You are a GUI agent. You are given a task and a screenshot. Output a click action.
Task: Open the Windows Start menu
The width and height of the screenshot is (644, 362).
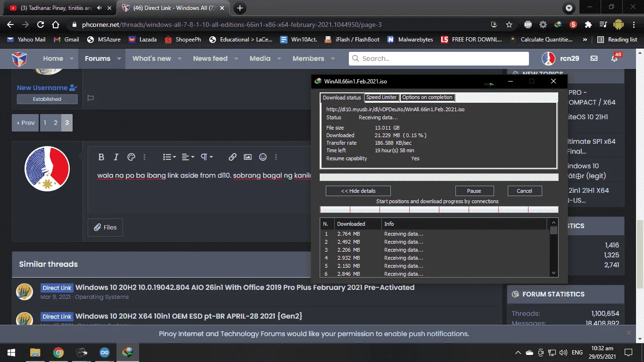point(11,353)
